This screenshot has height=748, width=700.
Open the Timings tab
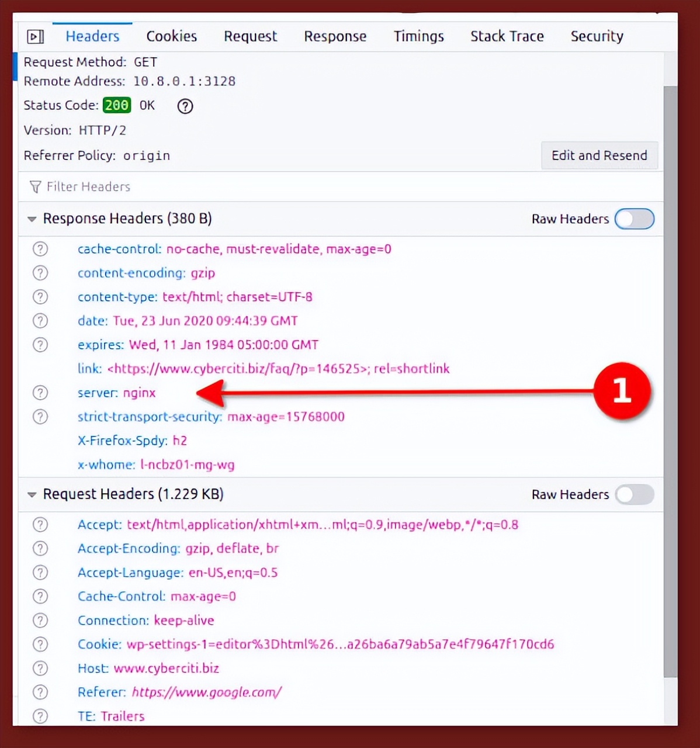tap(418, 36)
